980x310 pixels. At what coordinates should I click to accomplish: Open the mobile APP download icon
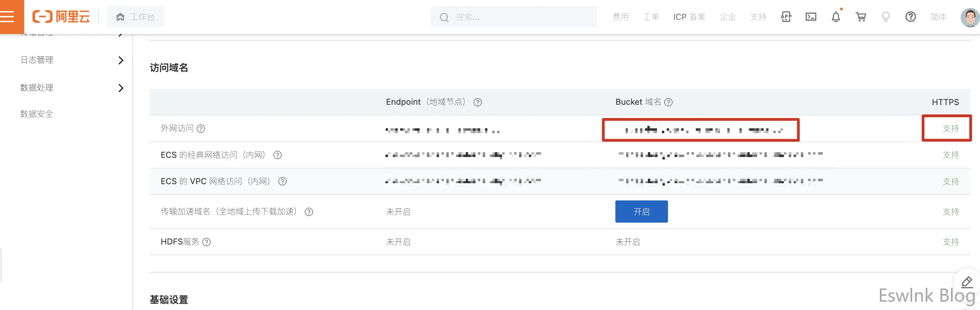tap(786, 17)
